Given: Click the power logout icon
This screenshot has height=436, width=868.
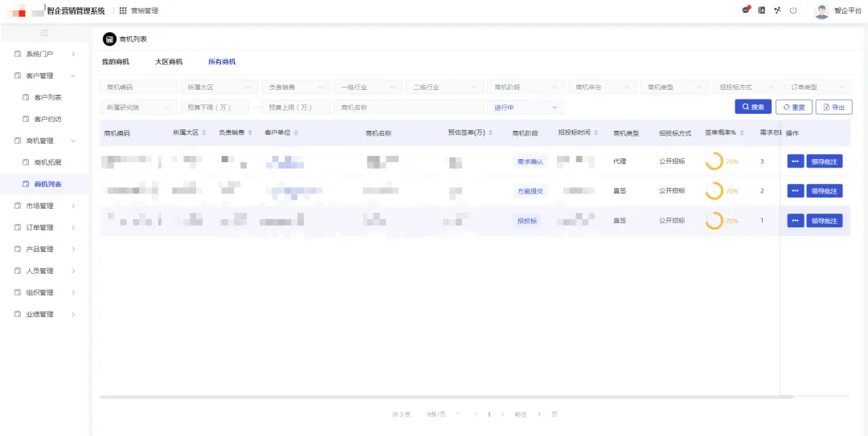Looking at the screenshot, I should 793,10.
